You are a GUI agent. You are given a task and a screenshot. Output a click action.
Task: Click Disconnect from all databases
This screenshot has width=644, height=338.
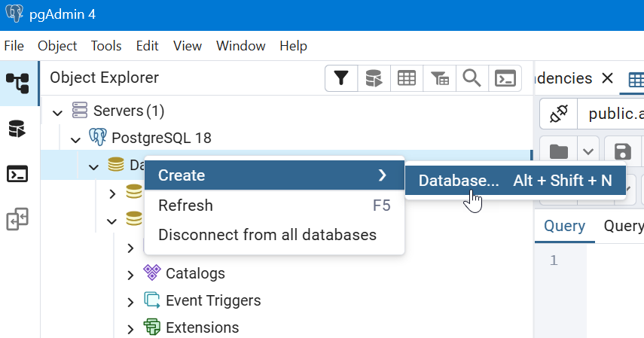pos(274,235)
